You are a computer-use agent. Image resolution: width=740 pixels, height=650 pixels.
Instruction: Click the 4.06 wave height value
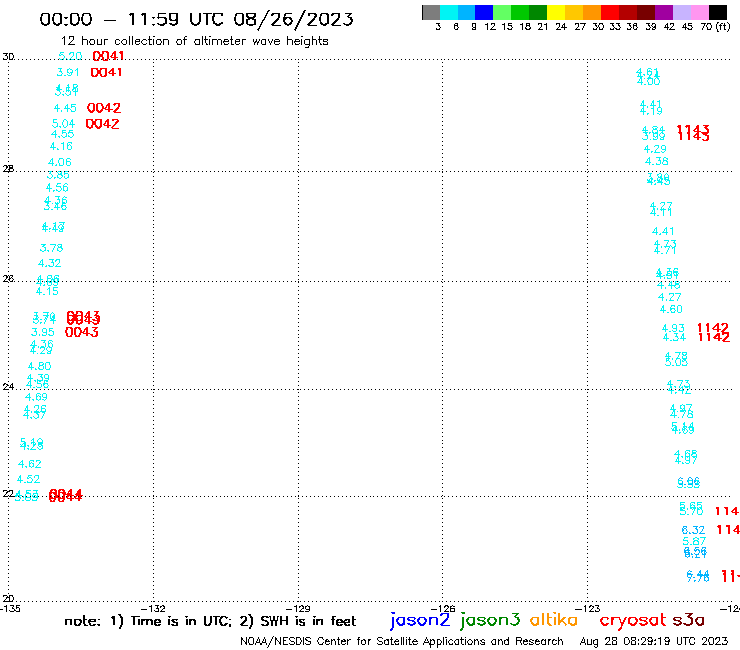pos(60,162)
